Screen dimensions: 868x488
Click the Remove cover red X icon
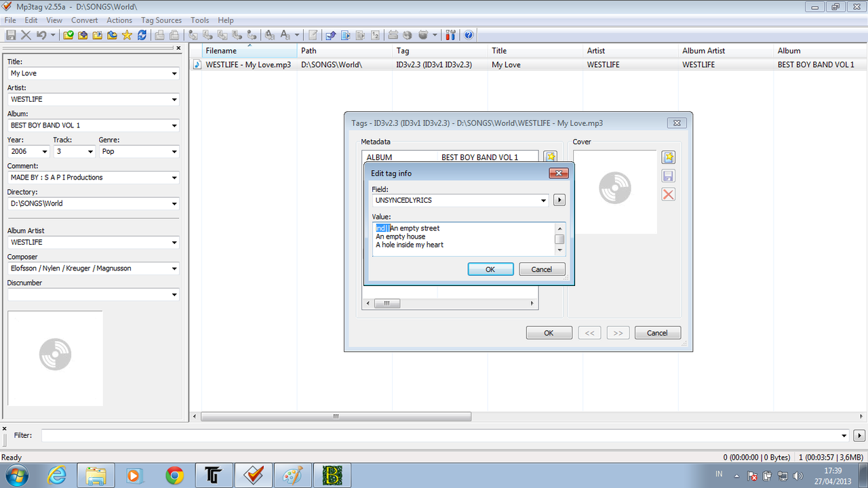click(x=668, y=195)
